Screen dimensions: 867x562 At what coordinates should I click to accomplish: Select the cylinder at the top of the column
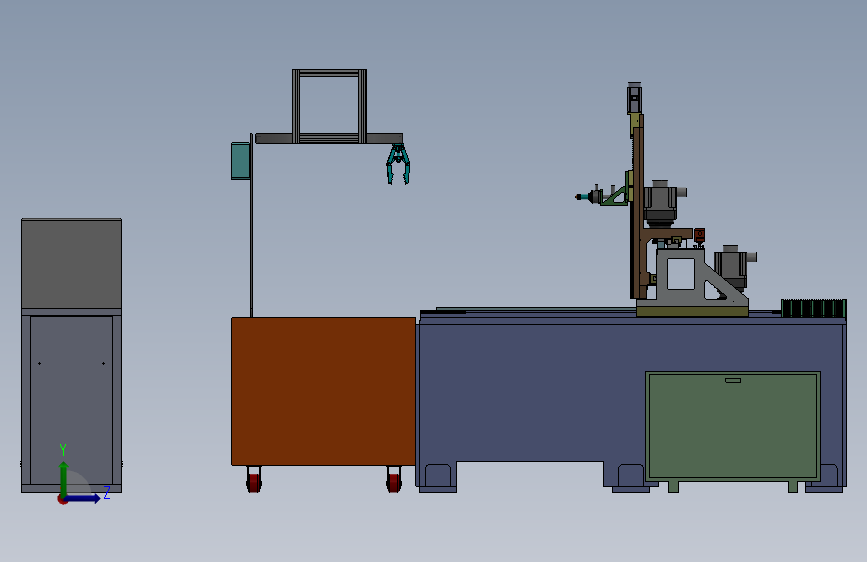click(634, 98)
